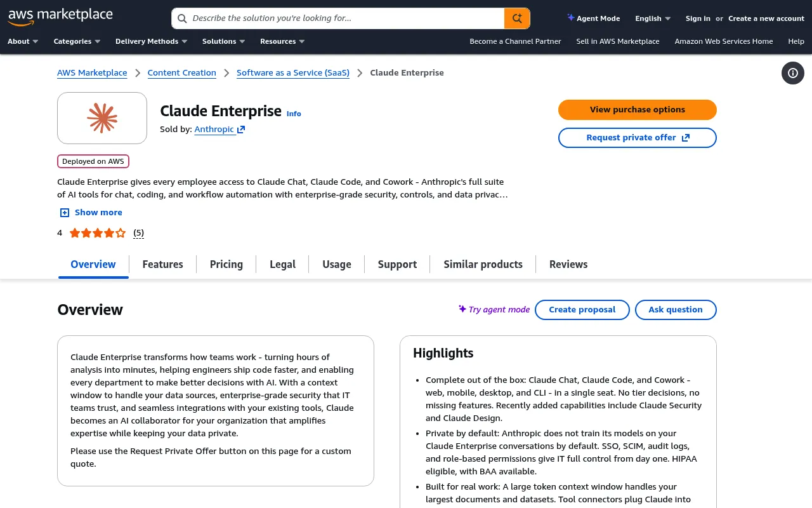The image size is (812, 508).
Task: Click the star rating icons
Action: point(98,233)
